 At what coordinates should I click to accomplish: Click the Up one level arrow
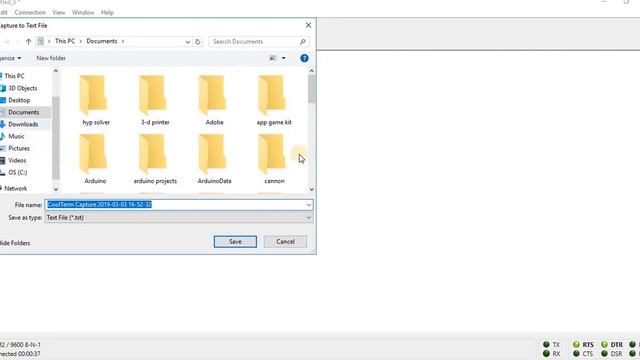28,41
